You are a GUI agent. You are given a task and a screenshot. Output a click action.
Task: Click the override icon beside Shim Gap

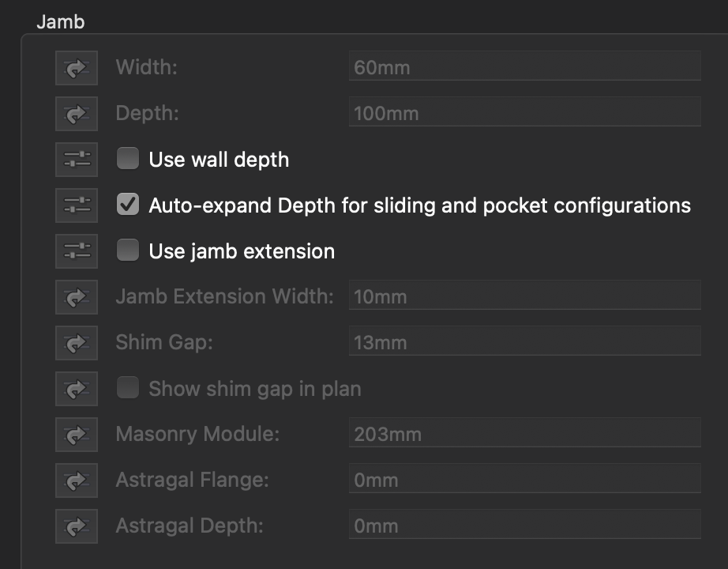pyautogui.click(x=76, y=342)
